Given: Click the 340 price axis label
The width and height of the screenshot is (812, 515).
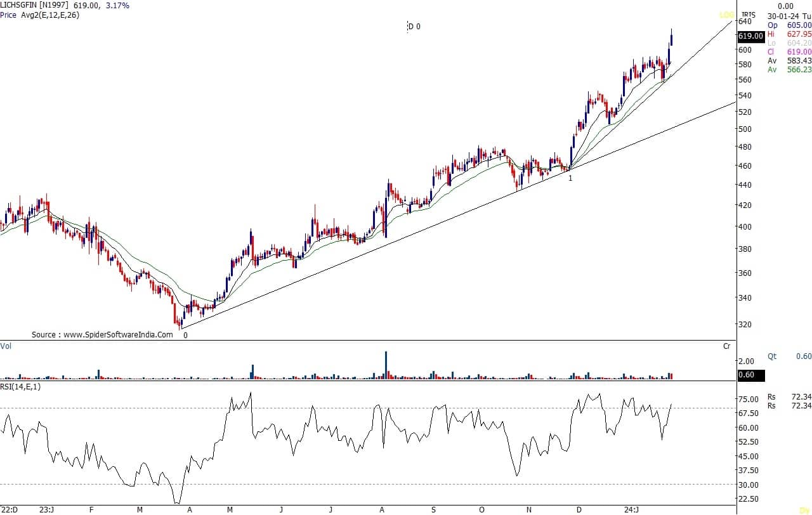Looking at the screenshot, I should (x=745, y=298).
